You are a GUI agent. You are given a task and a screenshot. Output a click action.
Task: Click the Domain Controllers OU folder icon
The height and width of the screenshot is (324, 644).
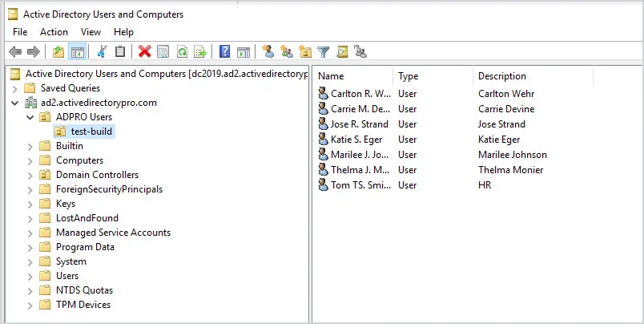tap(45, 175)
